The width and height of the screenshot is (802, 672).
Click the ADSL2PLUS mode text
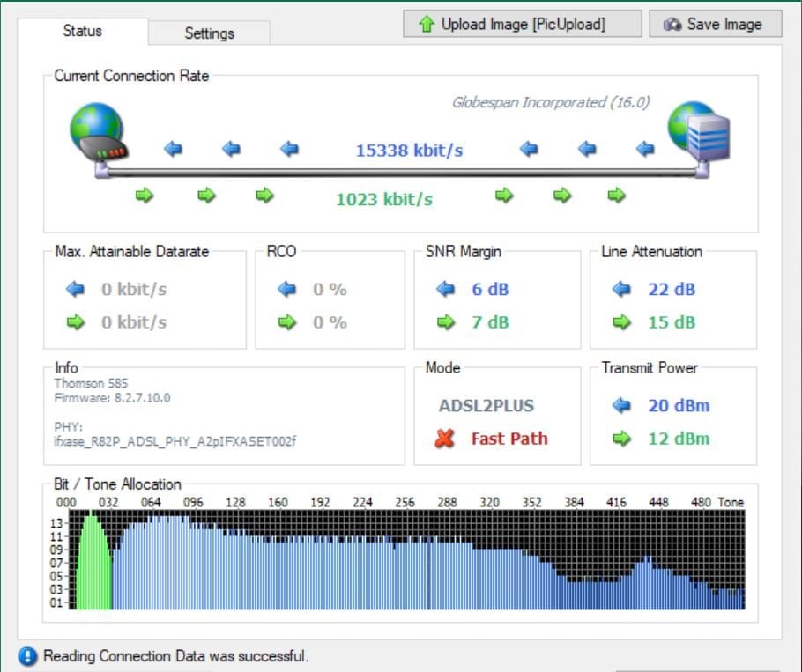tap(486, 406)
